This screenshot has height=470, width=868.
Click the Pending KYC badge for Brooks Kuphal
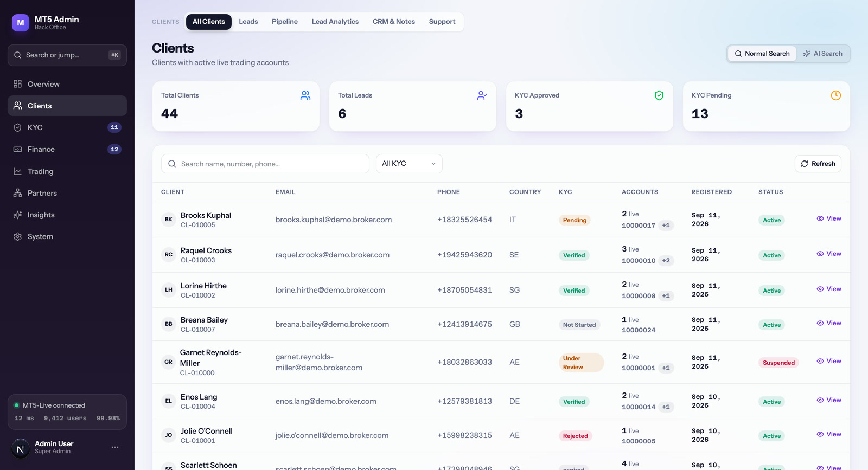pyautogui.click(x=575, y=220)
